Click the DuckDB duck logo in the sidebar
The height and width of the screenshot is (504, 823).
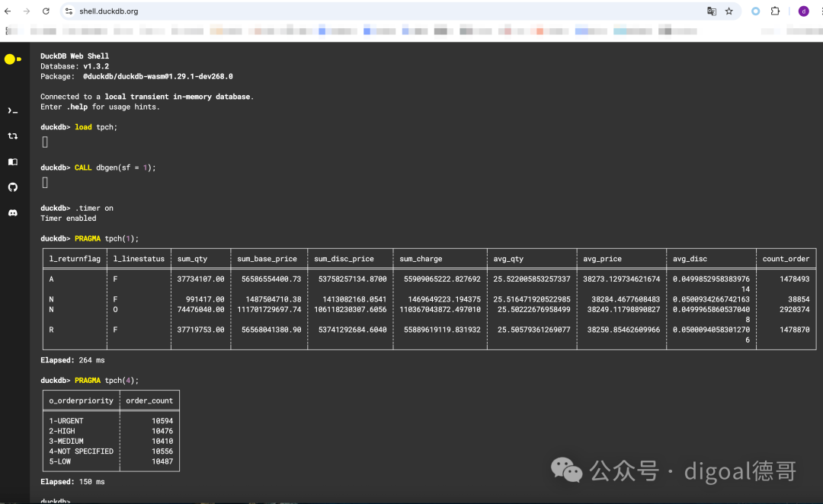11,59
